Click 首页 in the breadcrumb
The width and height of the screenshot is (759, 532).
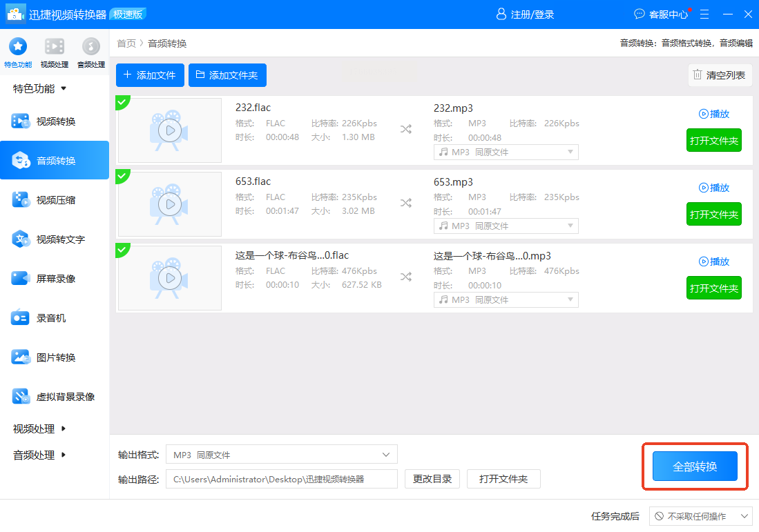[x=126, y=43]
